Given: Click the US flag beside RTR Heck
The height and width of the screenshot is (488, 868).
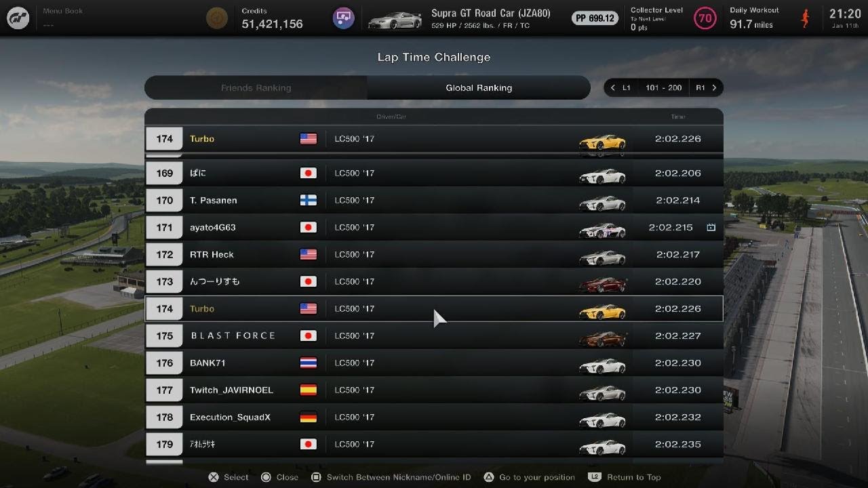Looking at the screenshot, I should pyautogui.click(x=308, y=254).
